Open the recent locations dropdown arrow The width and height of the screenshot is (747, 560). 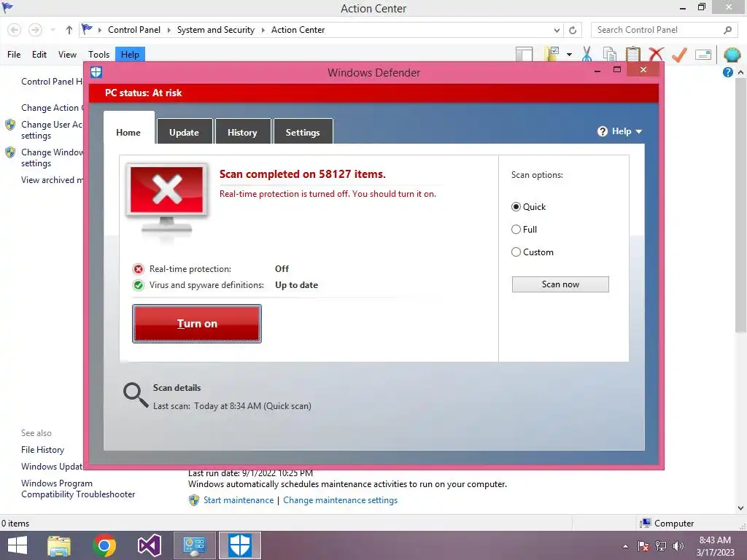pyautogui.click(x=53, y=30)
